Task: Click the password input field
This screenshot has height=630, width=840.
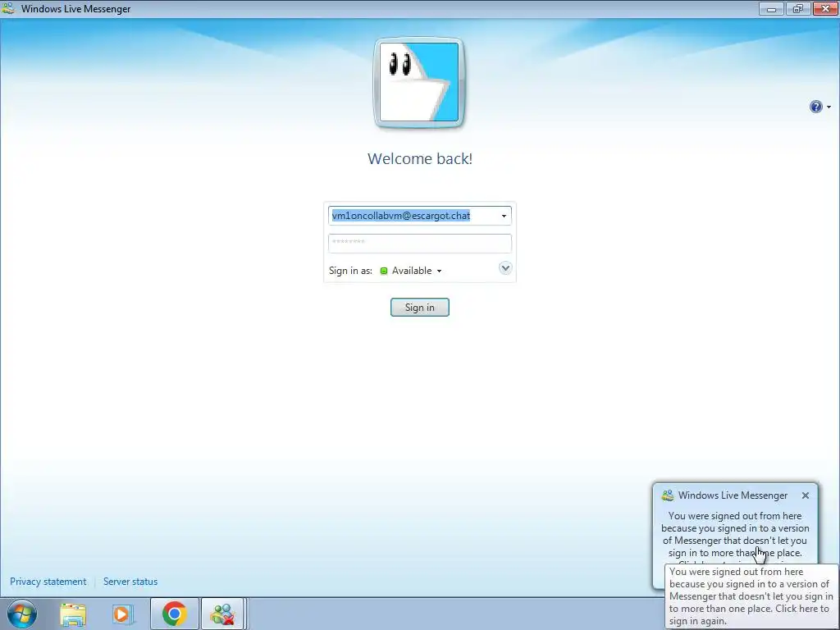Action: 419,243
